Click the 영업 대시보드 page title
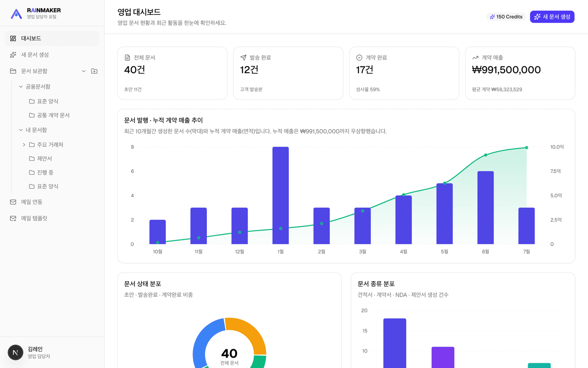588x368 pixels. [139, 12]
